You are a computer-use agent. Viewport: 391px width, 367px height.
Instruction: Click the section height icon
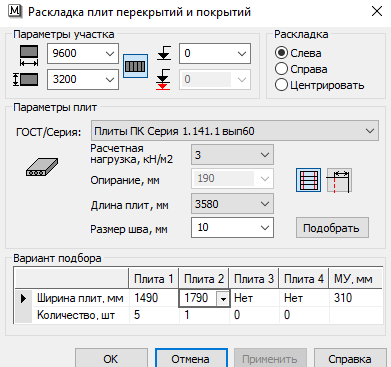[25, 80]
